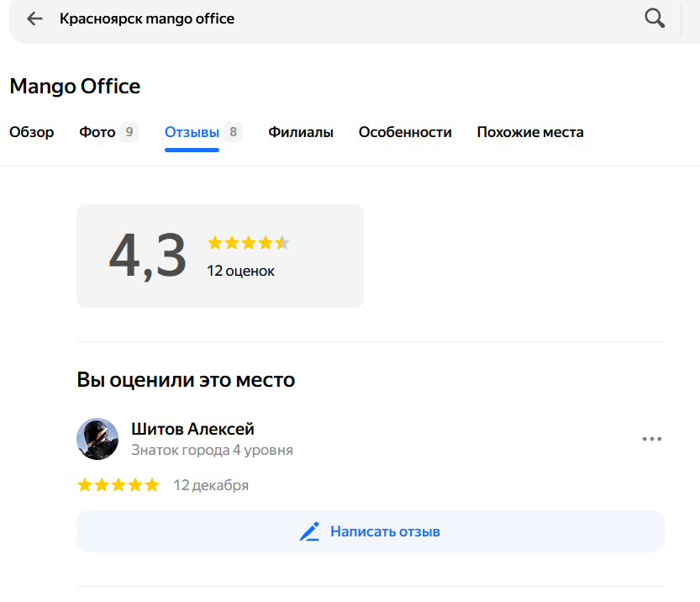Click the pencil icon in Написать отзыв
The width and height of the screenshot is (700, 602).
309,531
